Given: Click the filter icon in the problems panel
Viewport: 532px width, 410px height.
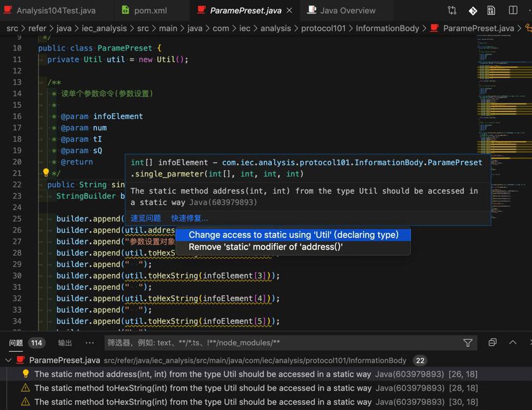Looking at the screenshot, I should point(468,342).
